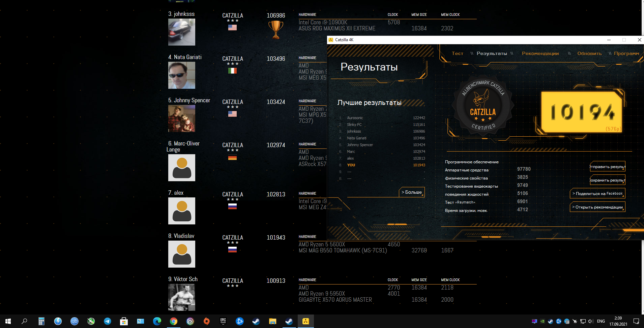644x328 pixels.
Task: Open Ubisoft Connect from the taskbar
Action: [x=190, y=321]
